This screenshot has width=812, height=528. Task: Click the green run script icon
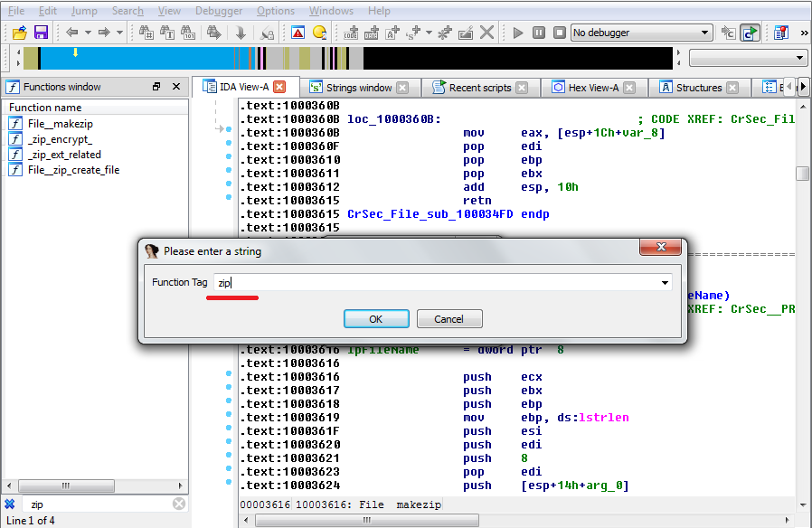750,33
